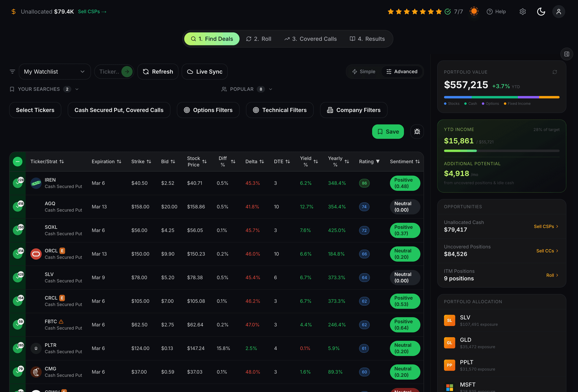This screenshot has height=392, width=578.
Task: Submit ticker with green arrow icon
Action: tap(127, 72)
